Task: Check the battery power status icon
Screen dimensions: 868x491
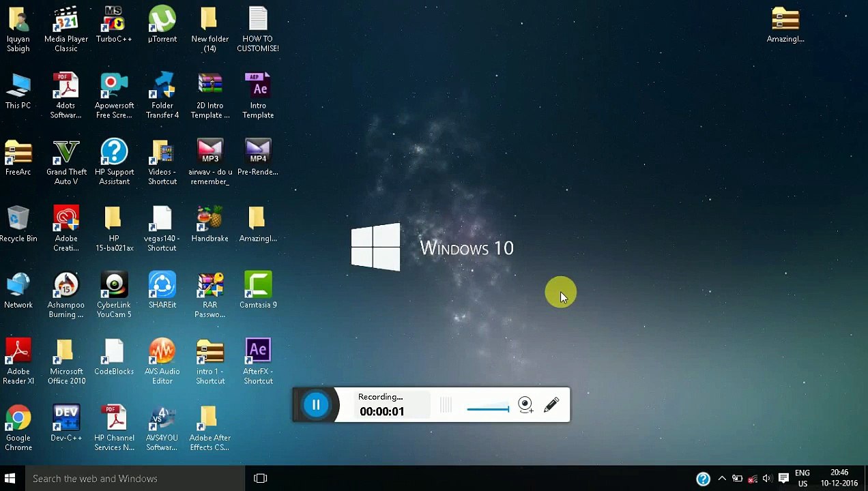Action: click(x=738, y=479)
